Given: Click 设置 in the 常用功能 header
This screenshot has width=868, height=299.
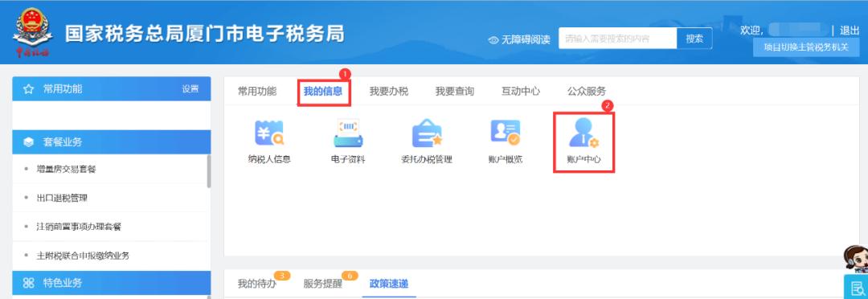Looking at the screenshot, I should [190, 89].
